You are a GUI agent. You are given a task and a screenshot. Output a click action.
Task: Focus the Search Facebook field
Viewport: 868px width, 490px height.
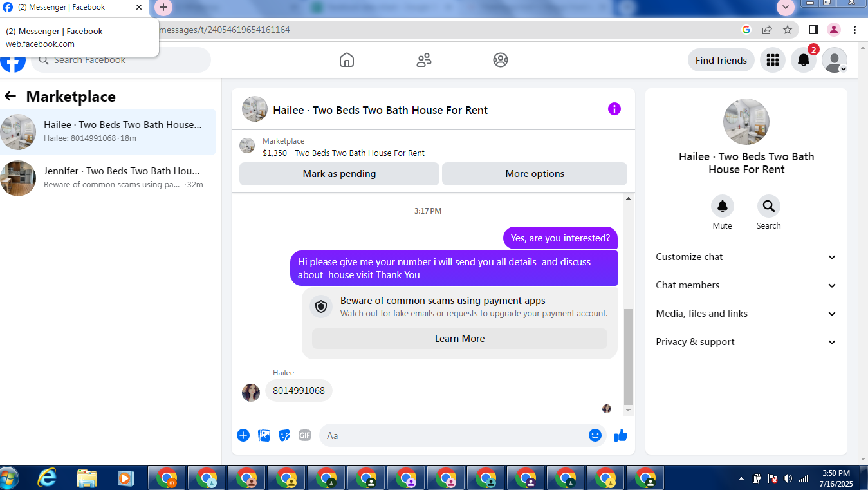(121, 60)
